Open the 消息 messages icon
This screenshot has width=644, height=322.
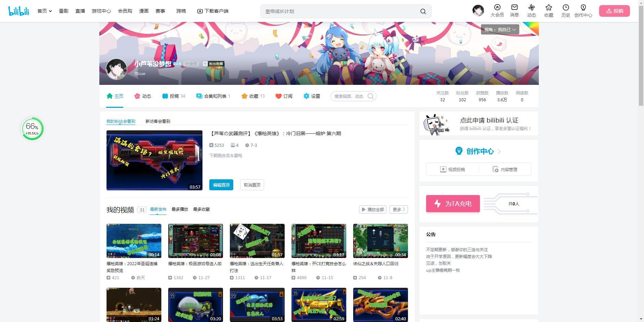514,11
